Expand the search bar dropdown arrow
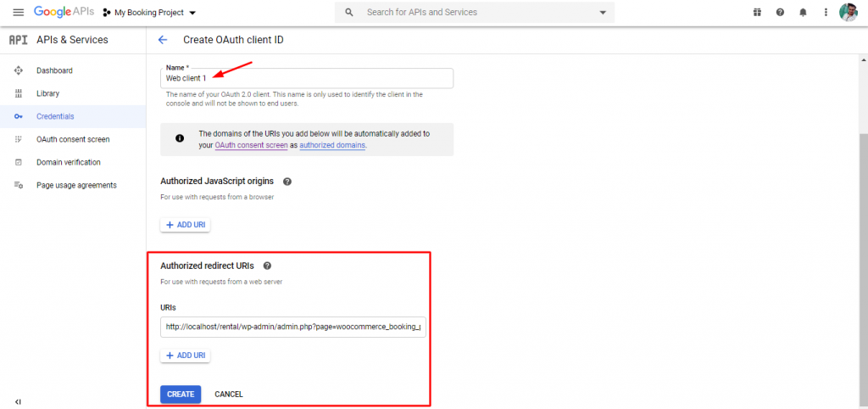868x409 pixels. [x=603, y=13]
